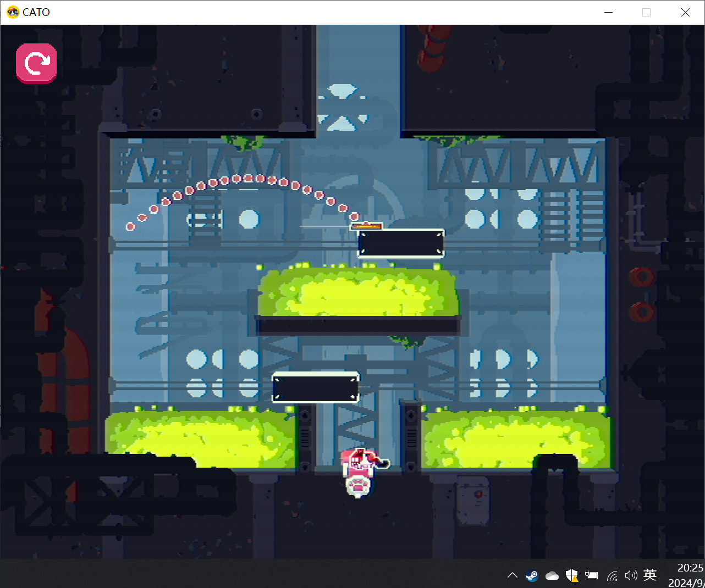Screen dimensions: 705x588
Task: Expand the hidden tray icons chevron
Action: coord(512,575)
